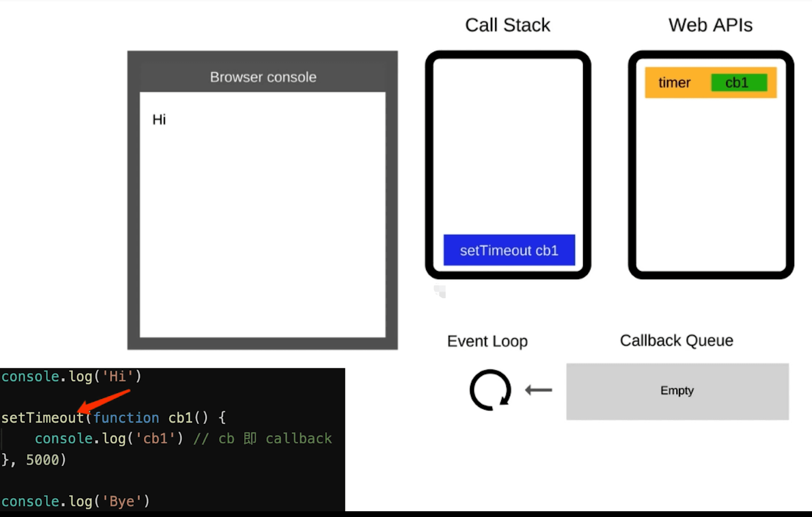Click the console.log('Hi') code line
This screenshot has width=812, height=517.
(x=72, y=376)
